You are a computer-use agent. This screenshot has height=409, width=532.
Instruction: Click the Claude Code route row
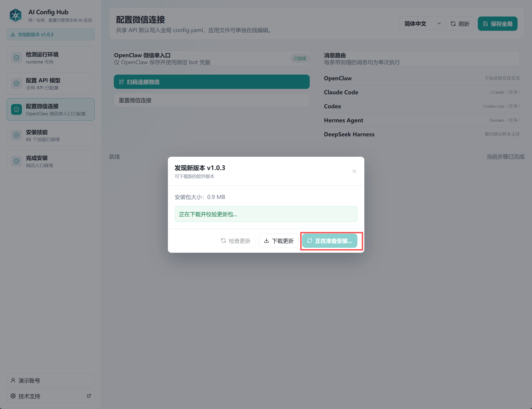[422, 92]
